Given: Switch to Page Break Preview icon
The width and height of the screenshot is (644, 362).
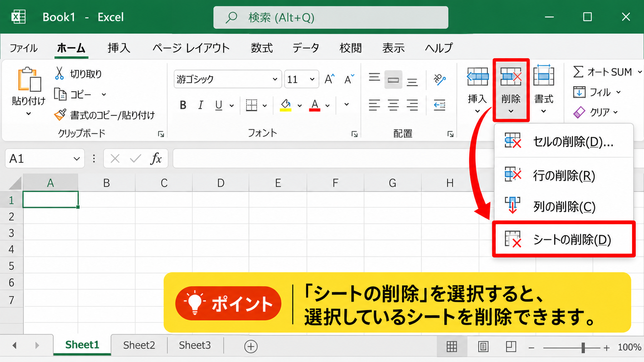Looking at the screenshot, I should click(511, 347).
